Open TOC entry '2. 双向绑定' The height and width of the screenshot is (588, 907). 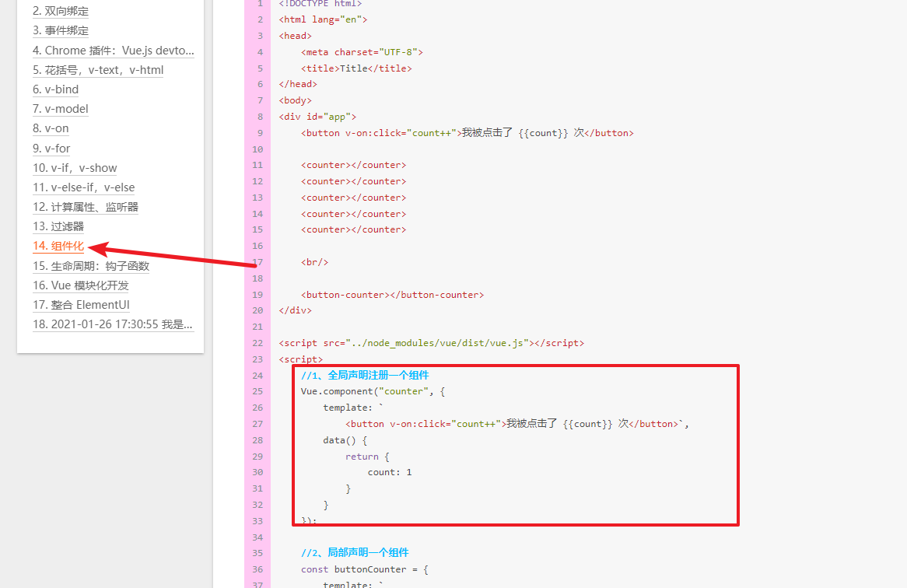[61, 11]
